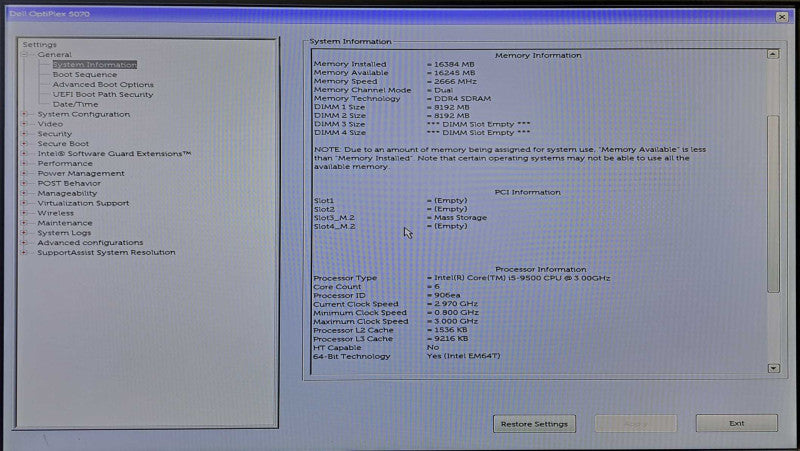Viewport: 800px width, 451px height.
Task: Open UEFI Boot Path Security
Action: (x=103, y=94)
